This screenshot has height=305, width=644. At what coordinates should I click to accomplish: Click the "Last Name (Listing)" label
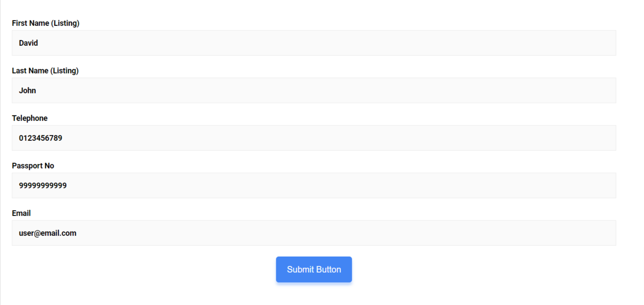(45, 71)
